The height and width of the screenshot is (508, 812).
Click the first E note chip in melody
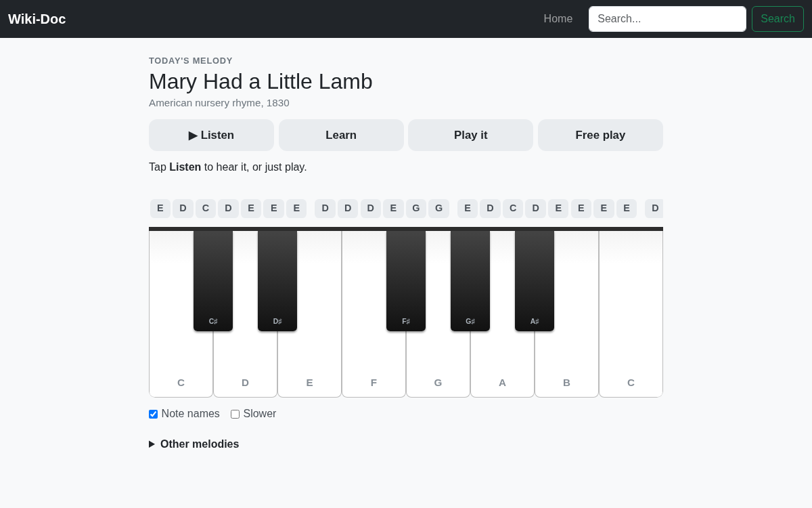(x=160, y=209)
